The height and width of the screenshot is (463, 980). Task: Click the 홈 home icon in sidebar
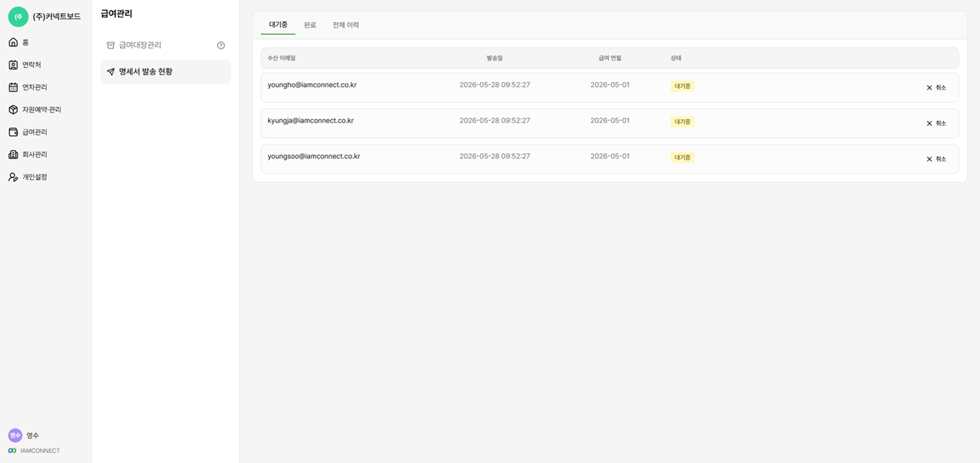(x=13, y=42)
